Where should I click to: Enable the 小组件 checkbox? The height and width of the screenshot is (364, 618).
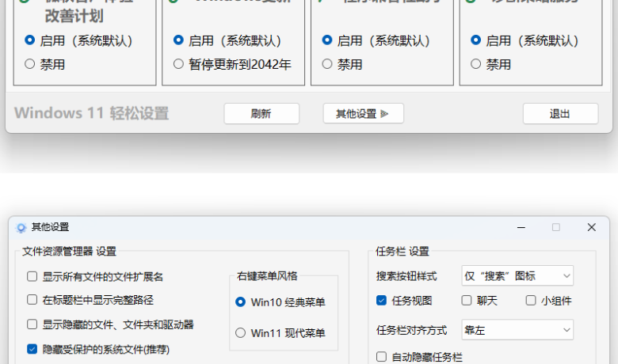coord(531,301)
